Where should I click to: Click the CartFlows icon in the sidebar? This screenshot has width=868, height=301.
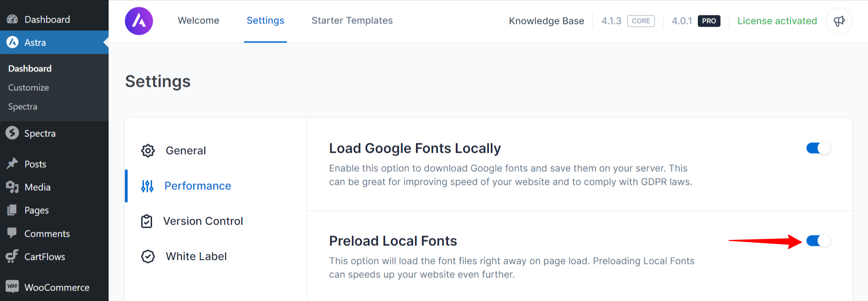(x=12, y=256)
